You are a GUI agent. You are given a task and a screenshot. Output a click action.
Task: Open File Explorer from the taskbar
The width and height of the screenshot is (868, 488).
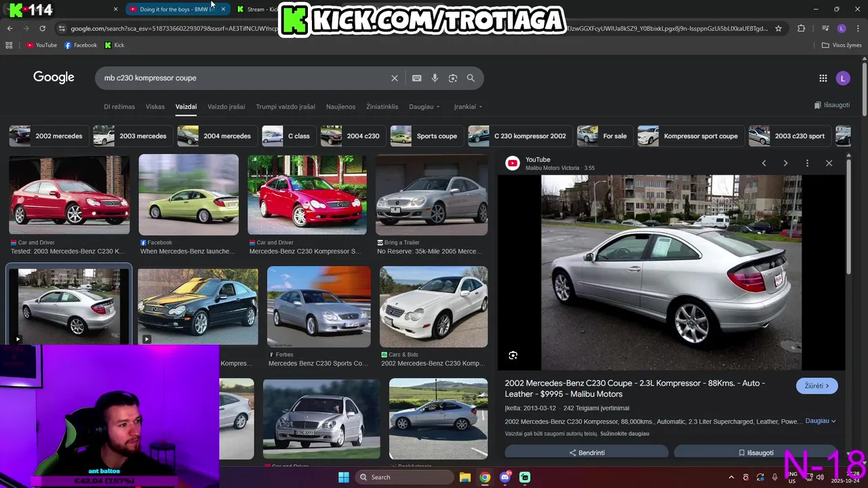click(x=465, y=477)
